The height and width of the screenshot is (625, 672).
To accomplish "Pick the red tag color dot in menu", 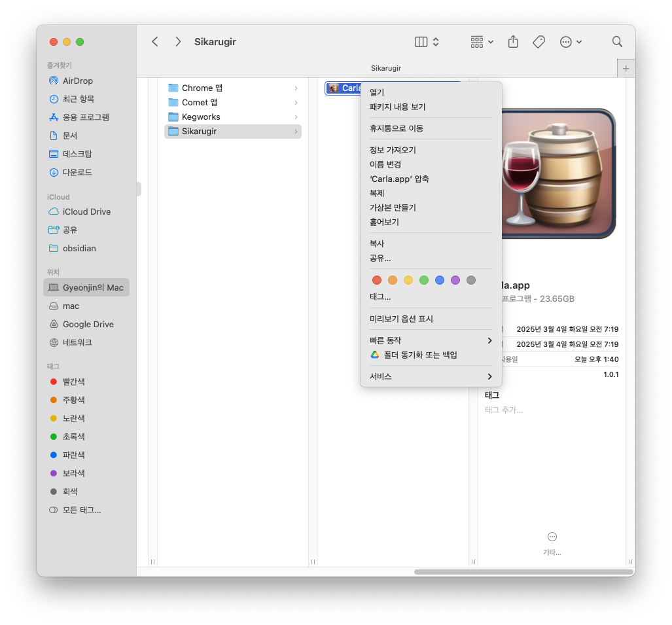I will pos(377,280).
